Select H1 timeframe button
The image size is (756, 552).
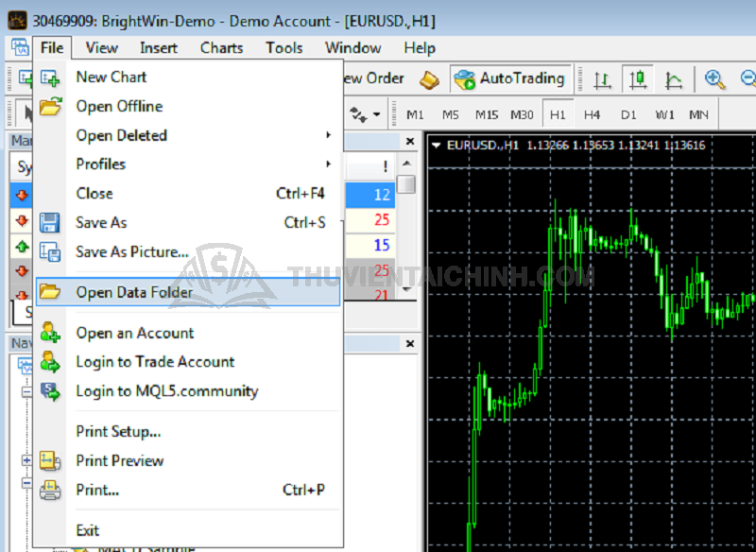(558, 114)
